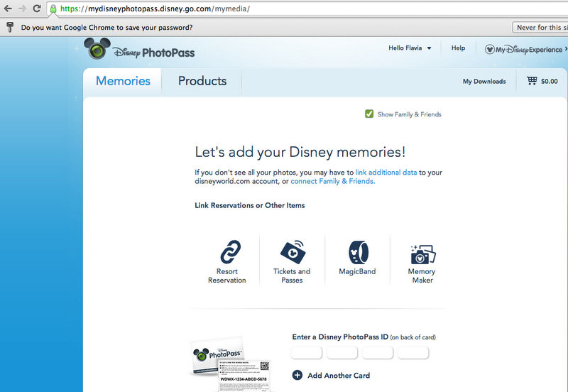Click Add Another Card text
The image size is (568, 392).
click(x=339, y=376)
